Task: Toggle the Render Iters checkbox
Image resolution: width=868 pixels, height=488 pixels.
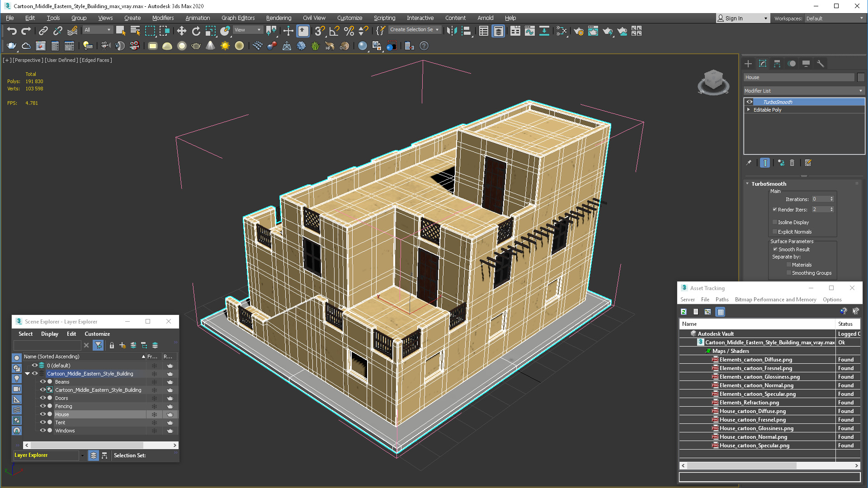Action: 775,210
